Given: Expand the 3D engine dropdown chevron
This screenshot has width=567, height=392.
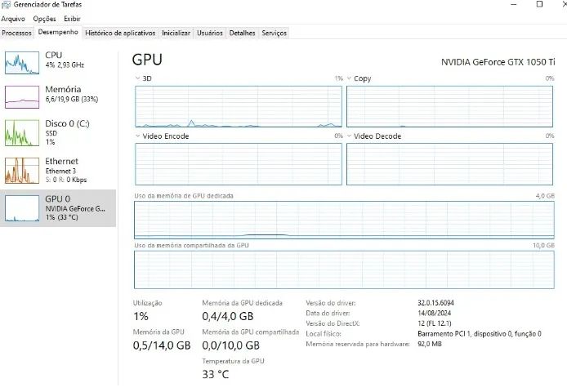Looking at the screenshot, I should click(137, 78).
